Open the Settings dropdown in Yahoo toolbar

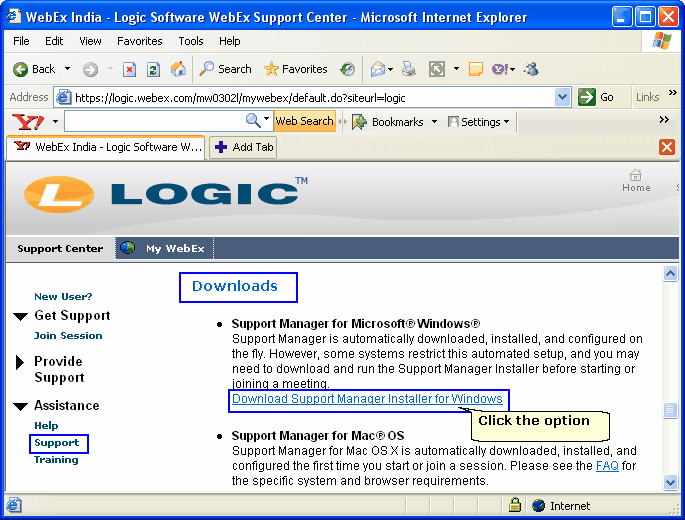pos(479,121)
